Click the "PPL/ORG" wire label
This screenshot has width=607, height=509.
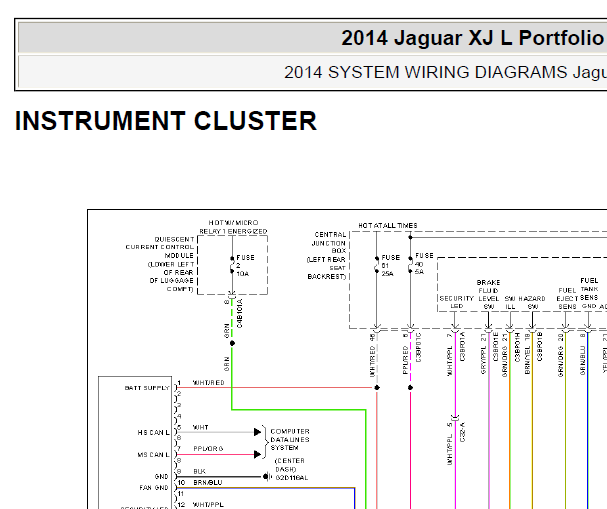click(208, 449)
